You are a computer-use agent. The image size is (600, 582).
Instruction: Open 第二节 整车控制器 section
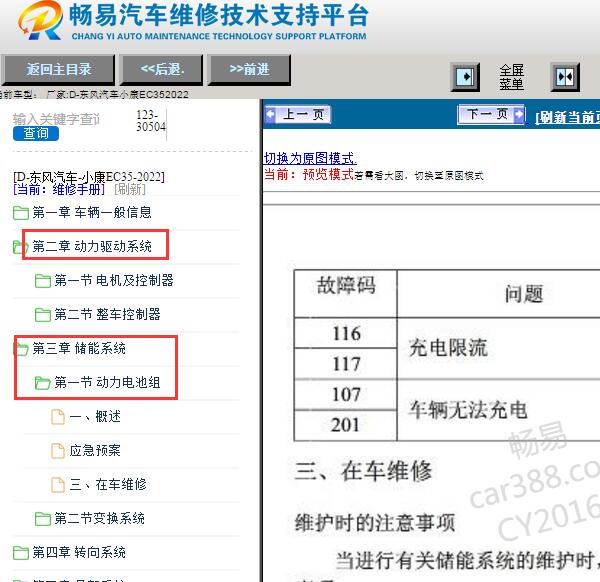(107, 315)
